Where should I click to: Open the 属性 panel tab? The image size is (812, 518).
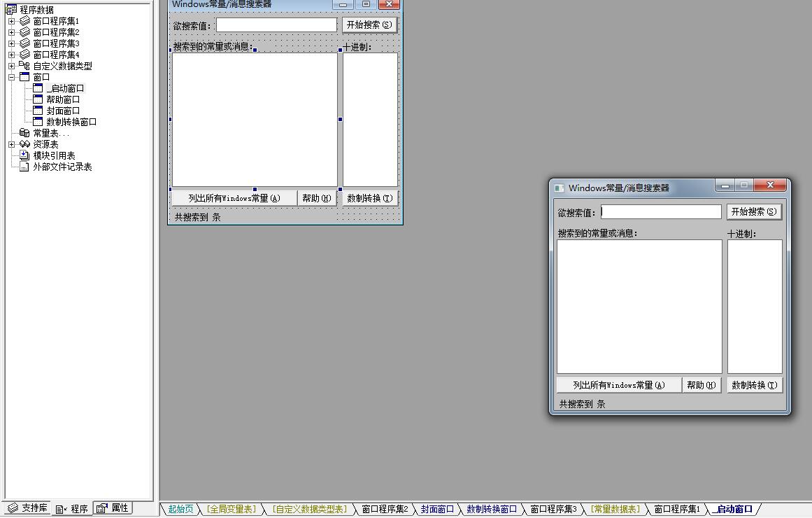(x=113, y=508)
